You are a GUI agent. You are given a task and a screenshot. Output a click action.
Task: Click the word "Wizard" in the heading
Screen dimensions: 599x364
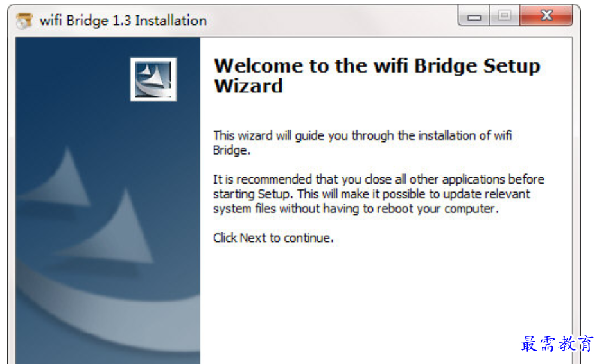click(x=248, y=87)
